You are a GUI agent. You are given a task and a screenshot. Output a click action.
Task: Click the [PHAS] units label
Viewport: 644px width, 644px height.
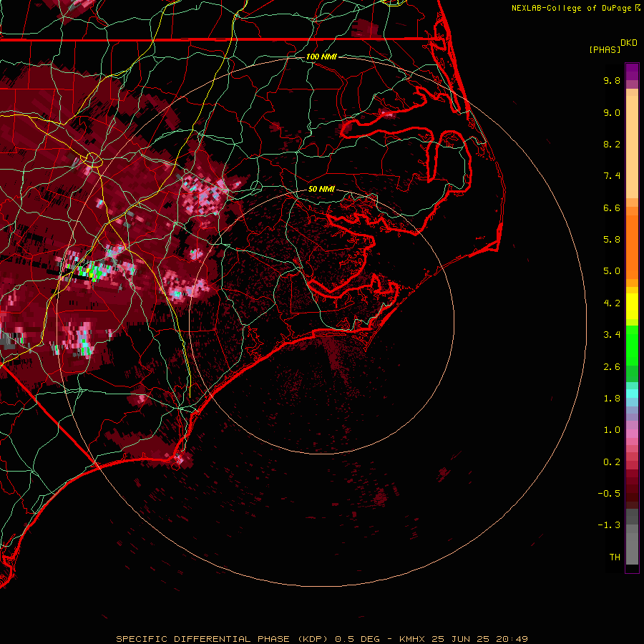[x=605, y=49]
